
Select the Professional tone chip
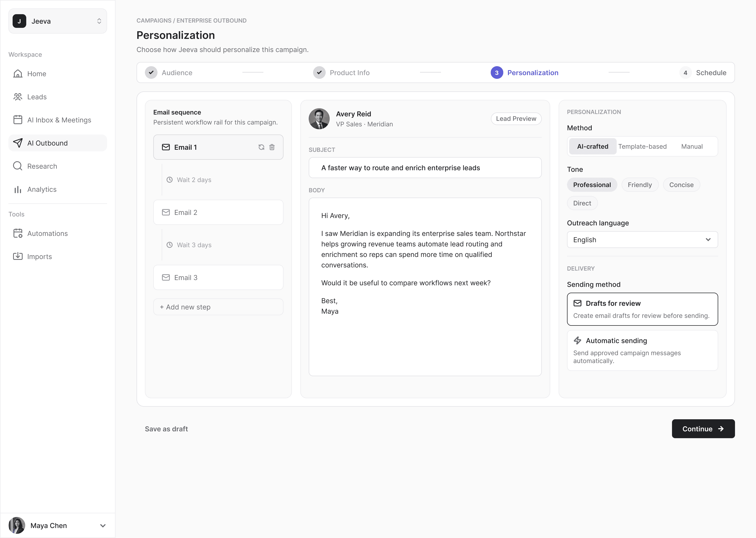coord(592,185)
